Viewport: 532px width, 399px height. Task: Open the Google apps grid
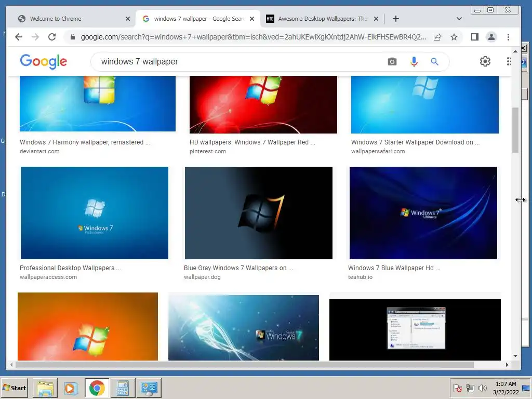509,61
